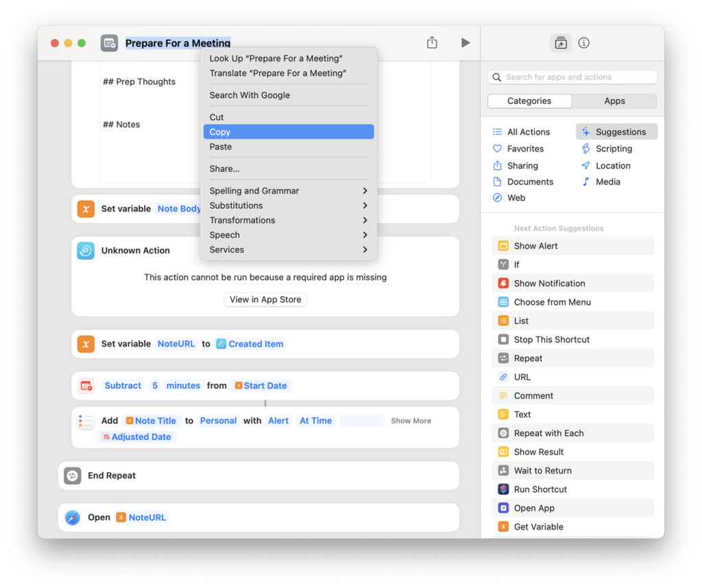Open the minutes unit dropdown

coord(183,386)
